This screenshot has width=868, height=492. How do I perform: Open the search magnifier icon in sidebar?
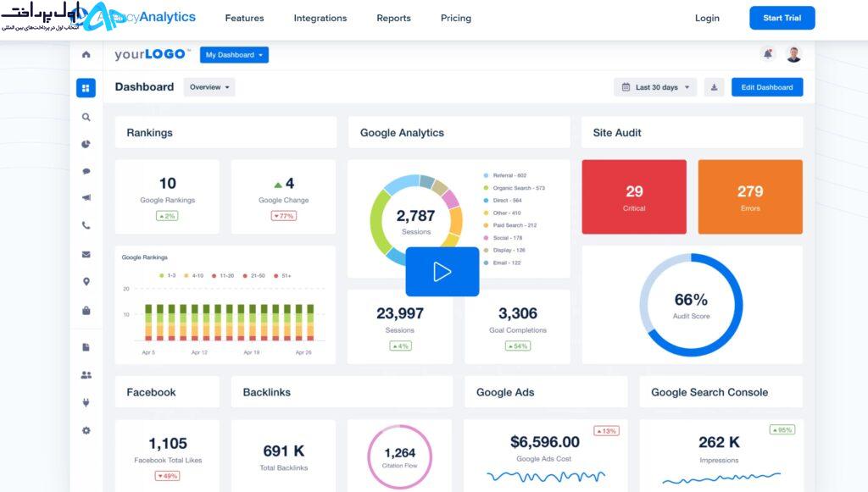[86, 117]
